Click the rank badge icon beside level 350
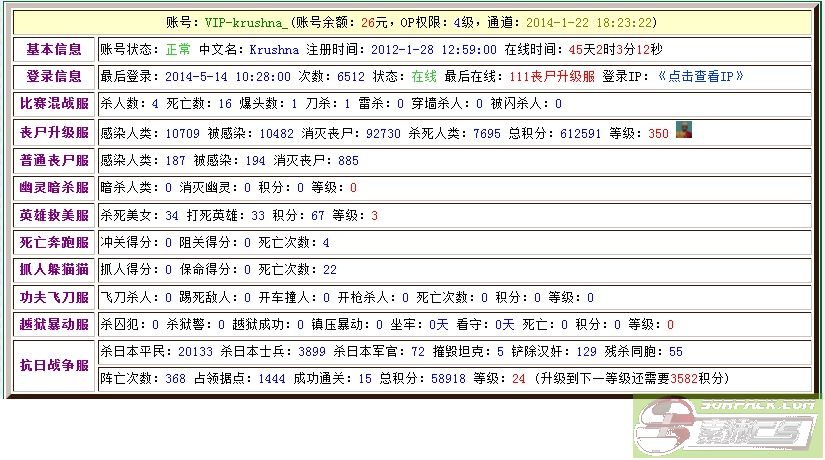Image resolution: width=825 pixels, height=460 pixels. pyautogui.click(x=683, y=130)
